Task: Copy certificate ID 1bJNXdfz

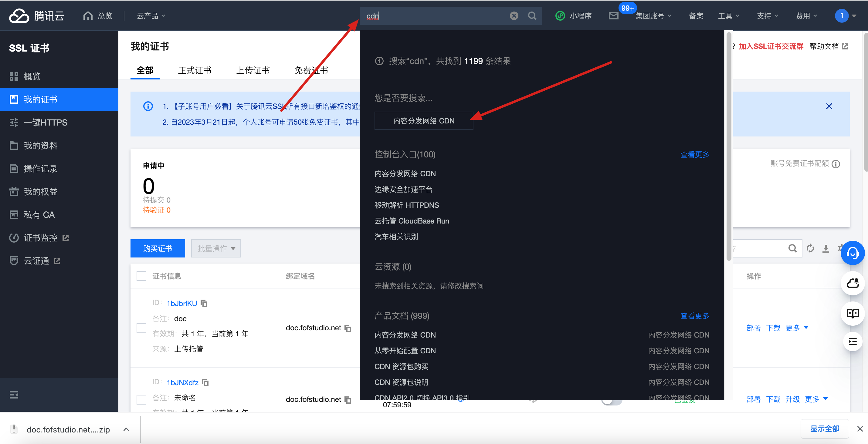Action: pos(205,382)
